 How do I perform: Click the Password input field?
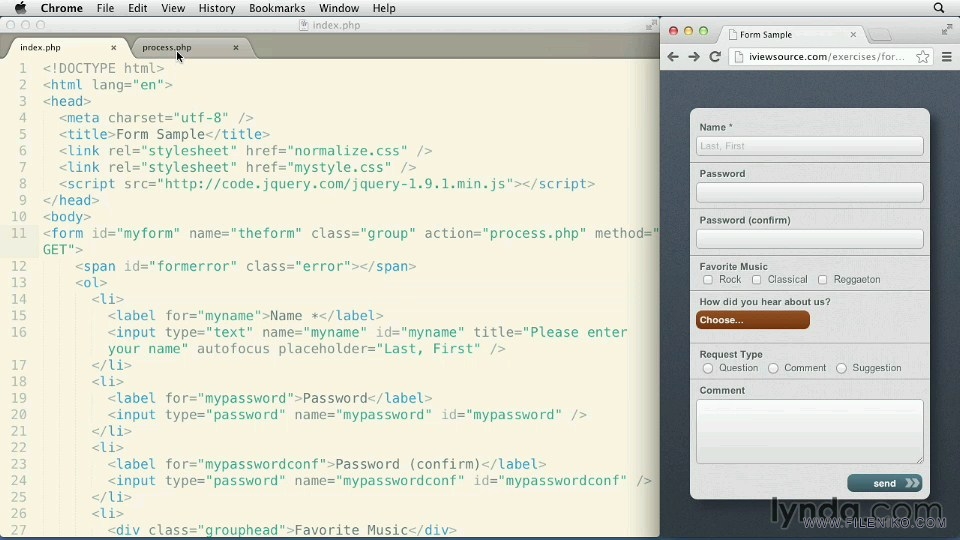click(809, 192)
